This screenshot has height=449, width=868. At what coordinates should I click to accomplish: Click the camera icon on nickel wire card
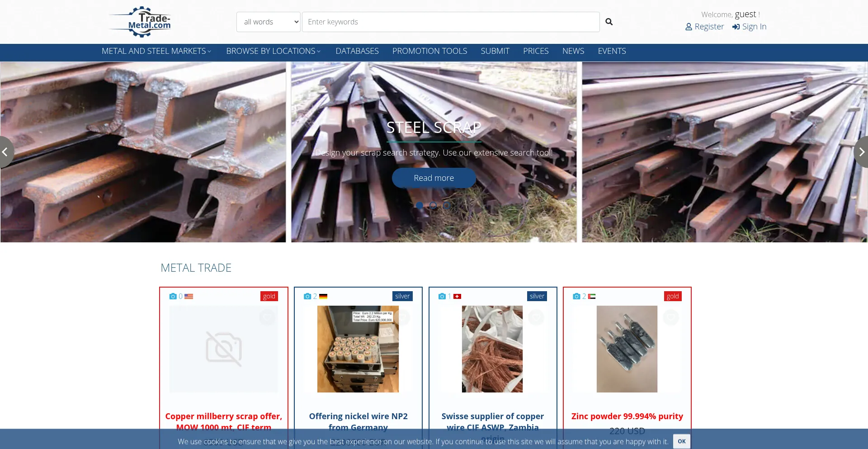click(x=307, y=297)
